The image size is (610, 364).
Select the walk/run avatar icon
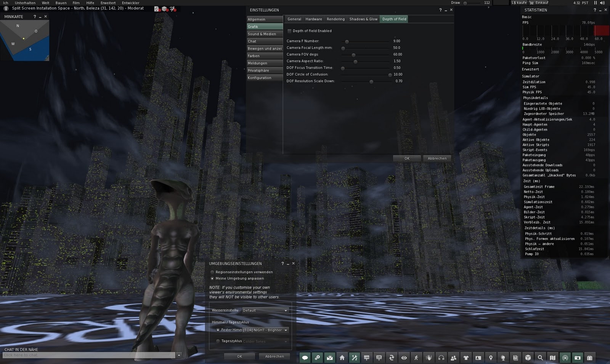416,358
